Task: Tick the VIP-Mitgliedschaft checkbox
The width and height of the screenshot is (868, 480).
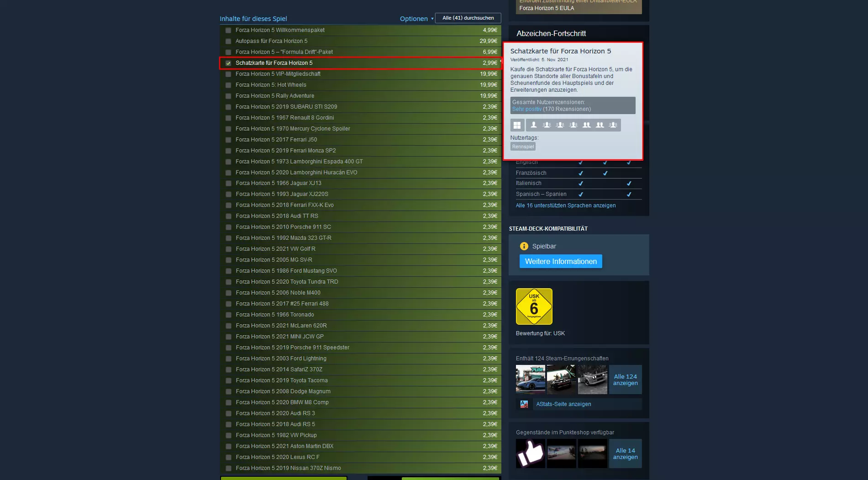Action: tap(228, 74)
